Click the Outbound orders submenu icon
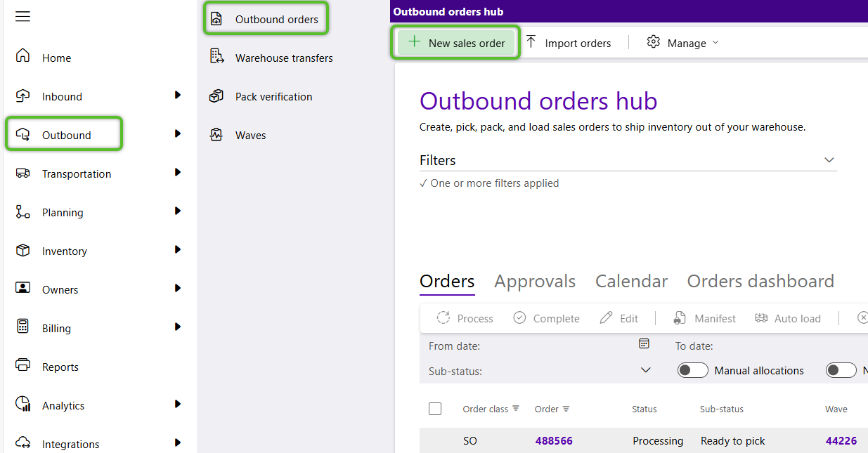868x453 pixels. (x=216, y=19)
